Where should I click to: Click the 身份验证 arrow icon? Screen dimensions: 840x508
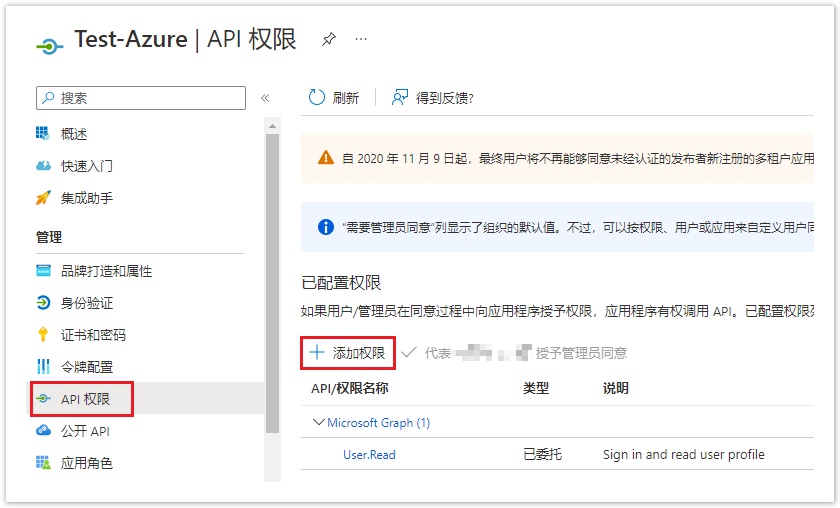click(43, 303)
